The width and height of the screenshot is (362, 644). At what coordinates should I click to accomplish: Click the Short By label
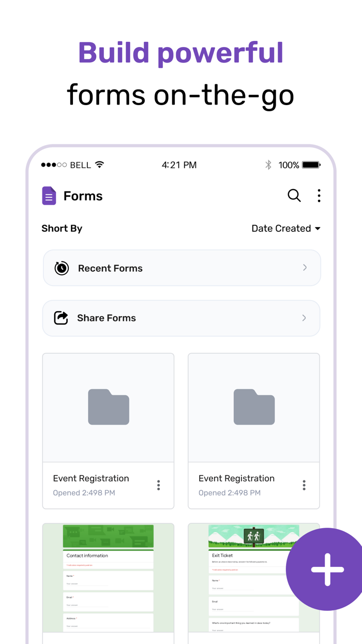click(62, 228)
